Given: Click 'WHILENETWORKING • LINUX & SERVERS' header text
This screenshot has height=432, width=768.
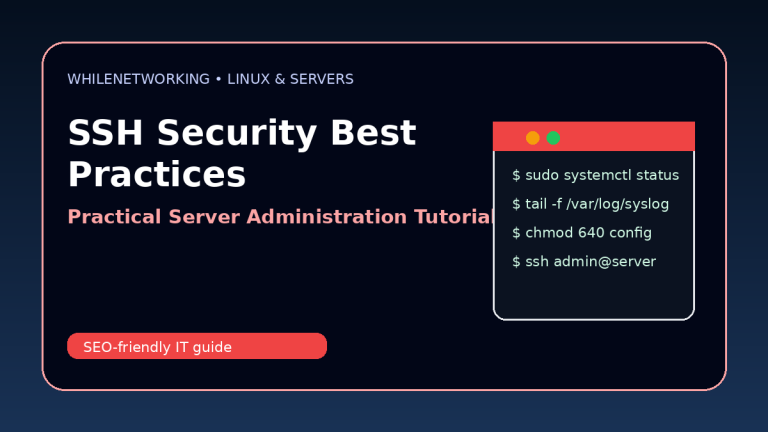Looking at the screenshot, I should click(211, 79).
